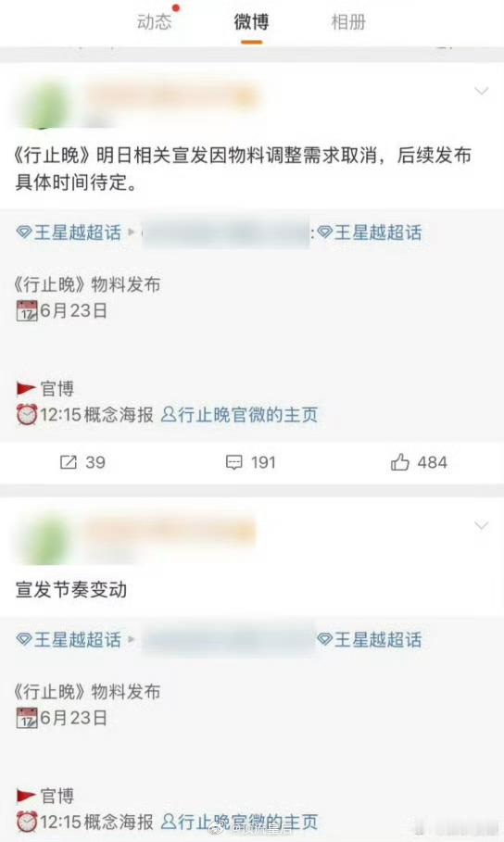The height and width of the screenshot is (842, 504).
Task: Switch to the 动态 tab
Action: coord(154,22)
